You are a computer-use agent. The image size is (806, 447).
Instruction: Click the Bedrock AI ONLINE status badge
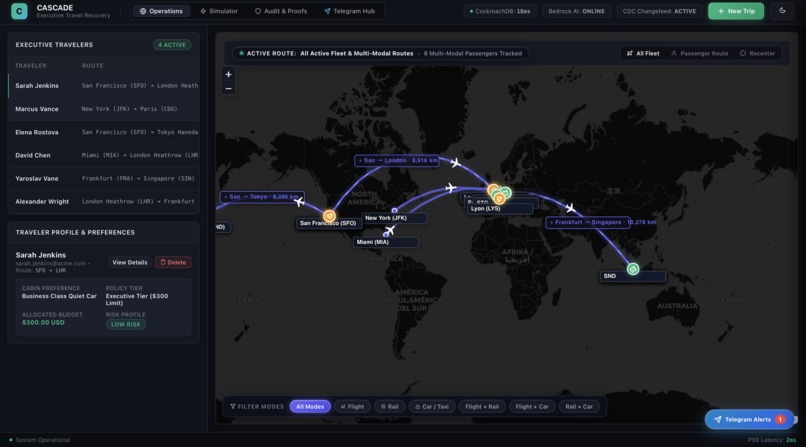[576, 11]
